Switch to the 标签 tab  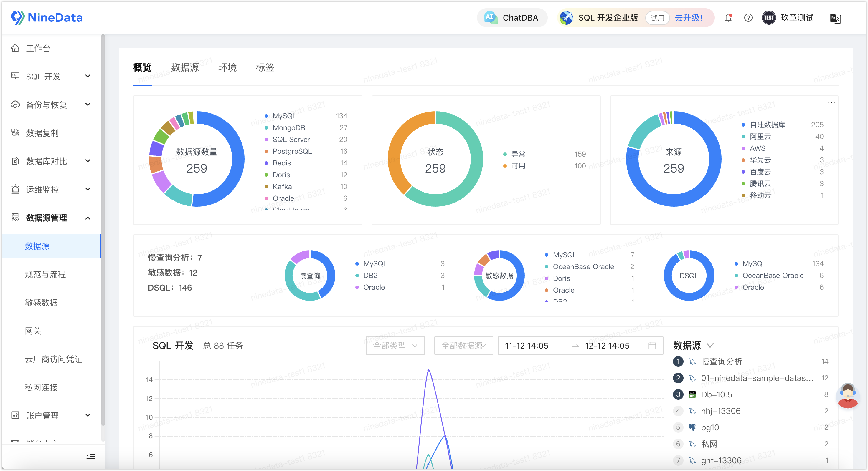point(265,68)
